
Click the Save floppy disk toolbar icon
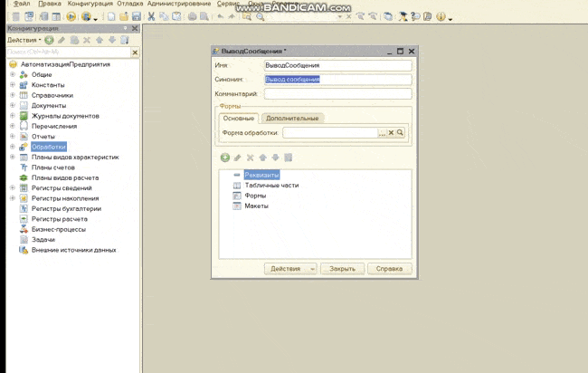pyautogui.click(x=137, y=16)
